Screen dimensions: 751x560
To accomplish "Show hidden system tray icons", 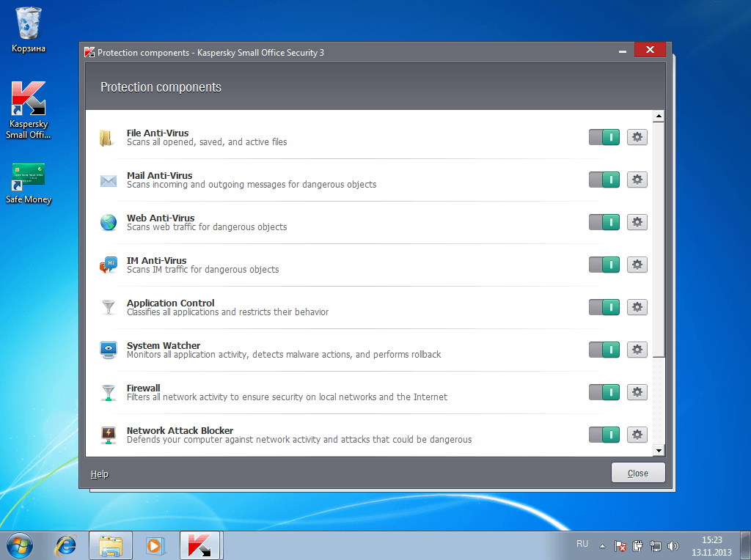I will tap(603, 546).
